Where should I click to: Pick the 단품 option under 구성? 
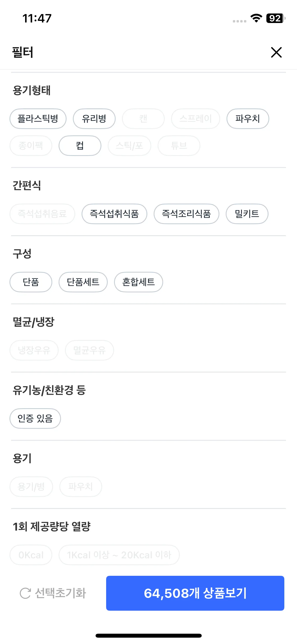coord(31,282)
